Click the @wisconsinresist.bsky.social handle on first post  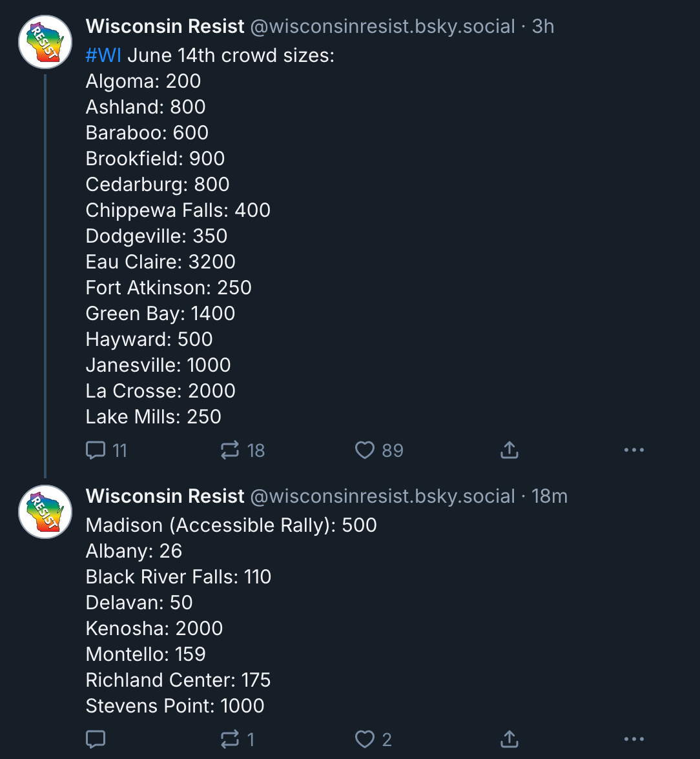382,26
